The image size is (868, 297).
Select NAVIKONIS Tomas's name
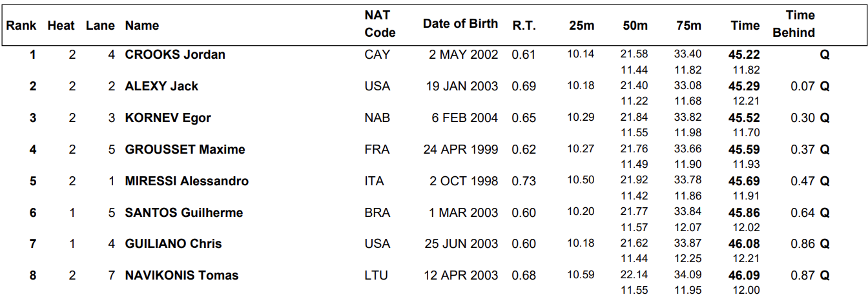[181, 276]
